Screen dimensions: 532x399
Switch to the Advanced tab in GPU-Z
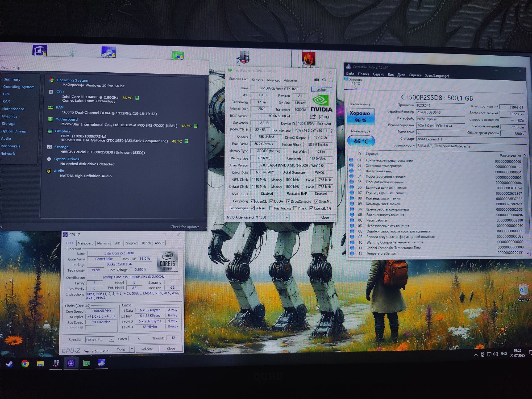(x=273, y=80)
